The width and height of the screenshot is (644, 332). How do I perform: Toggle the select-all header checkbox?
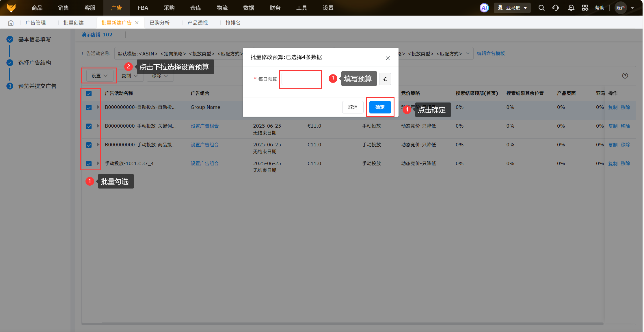coord(89,94)
